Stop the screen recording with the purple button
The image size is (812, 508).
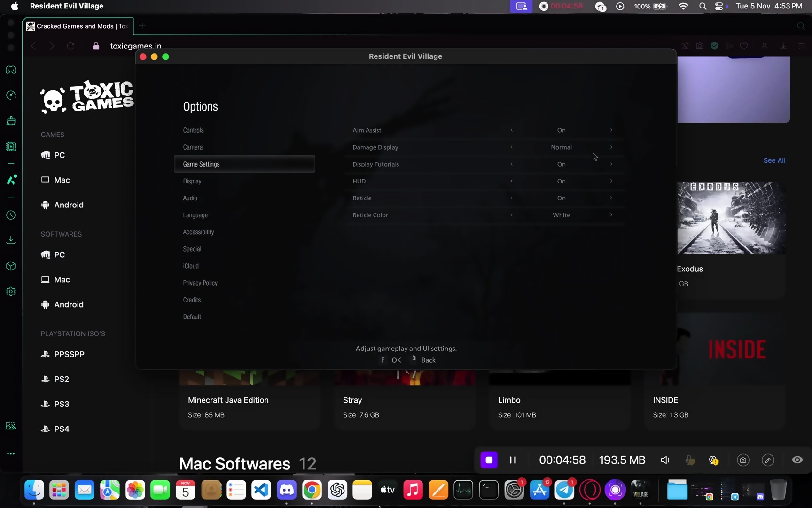(x=489, y=460)
